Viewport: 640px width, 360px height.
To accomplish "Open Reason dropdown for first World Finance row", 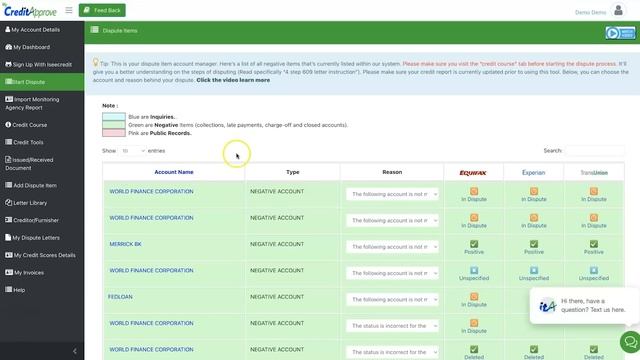I will click(393, 194).
